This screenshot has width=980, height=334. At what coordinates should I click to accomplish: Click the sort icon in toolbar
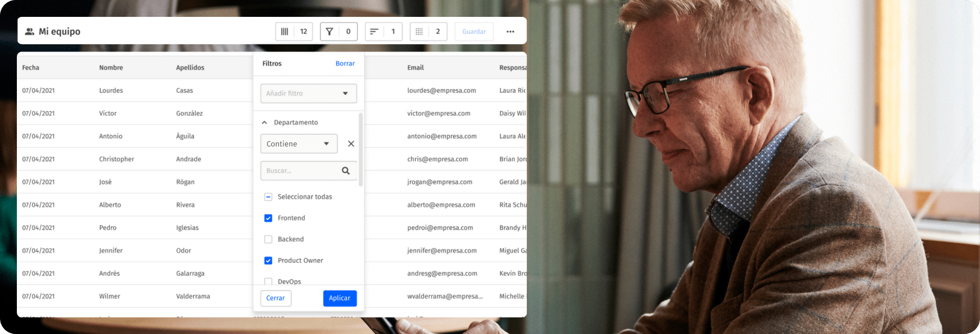tap(374, 32)
